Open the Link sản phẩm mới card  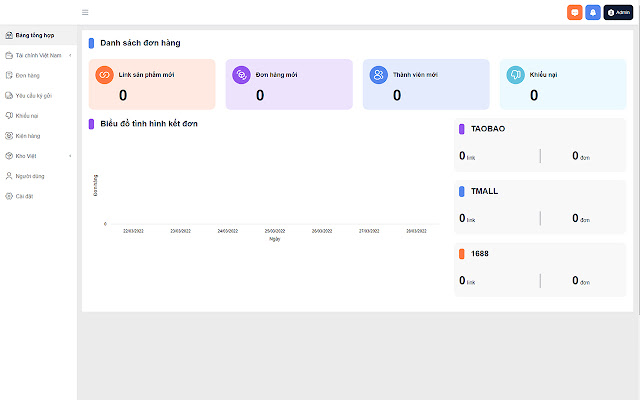coord(152,84)
